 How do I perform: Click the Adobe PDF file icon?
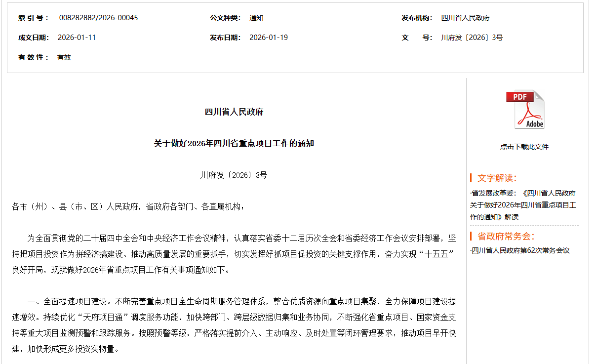tap(524, 110)
